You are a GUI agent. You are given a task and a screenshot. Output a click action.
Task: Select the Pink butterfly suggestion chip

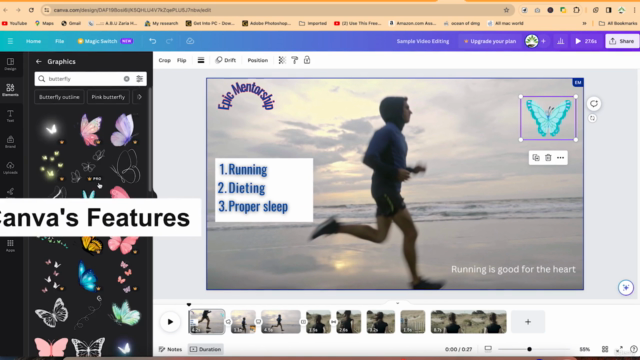[108, 97]
